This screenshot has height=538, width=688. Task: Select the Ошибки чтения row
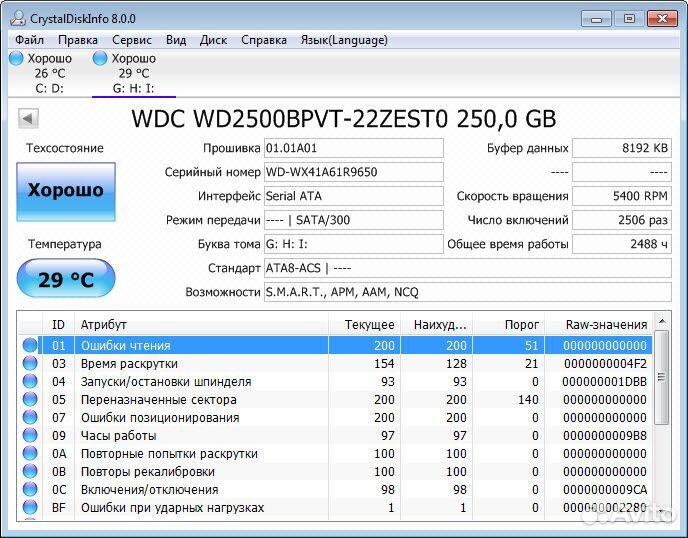click(x=336, y=345)
